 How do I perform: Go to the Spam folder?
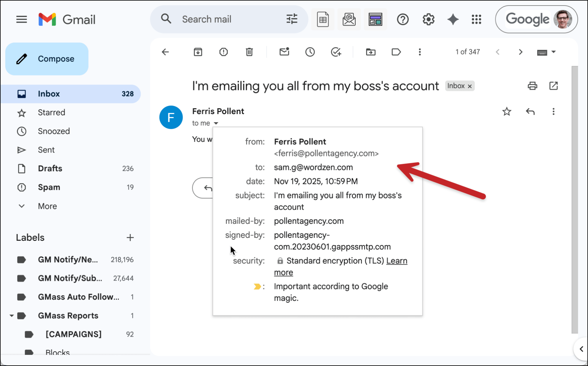(x=49, y=187)
